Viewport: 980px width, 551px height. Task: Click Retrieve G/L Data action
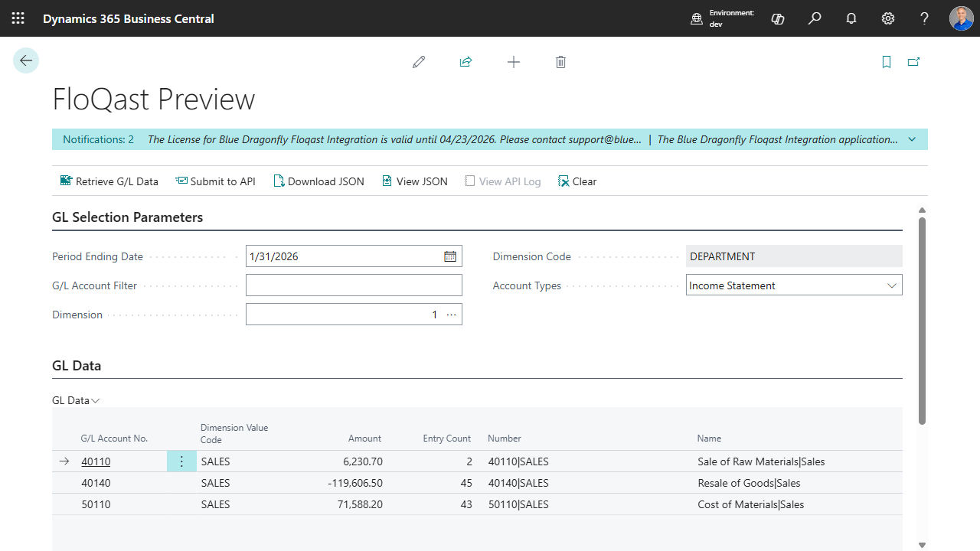pyautogui.click(x=109, y=181)
